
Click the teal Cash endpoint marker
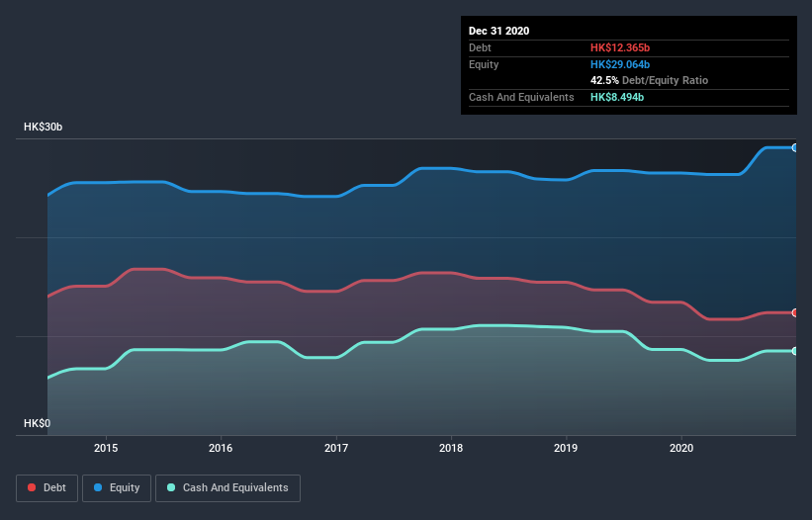795,351
